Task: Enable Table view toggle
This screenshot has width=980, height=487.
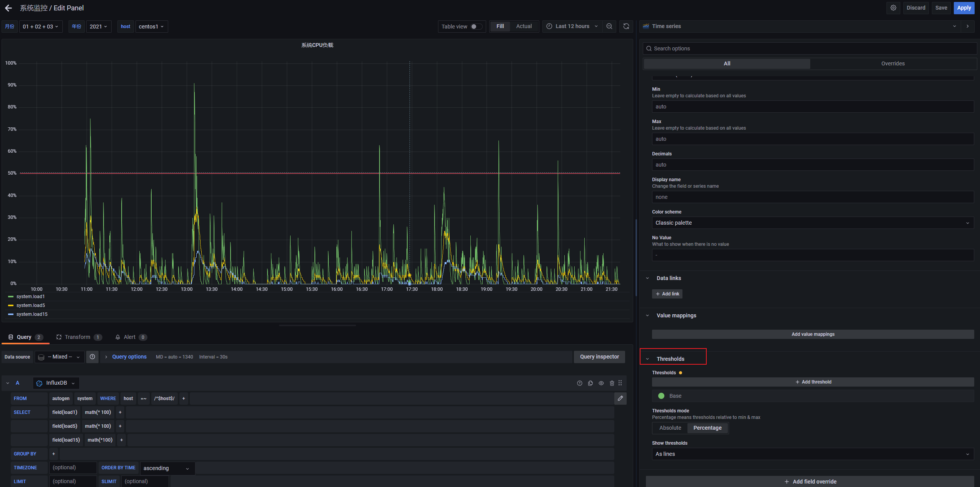Action: (476, 27)
